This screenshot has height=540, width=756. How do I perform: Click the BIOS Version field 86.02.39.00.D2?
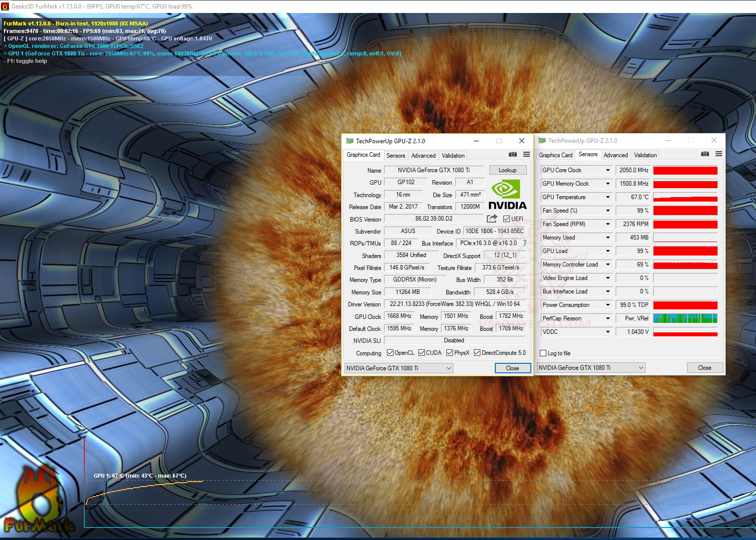pos(434,219)
